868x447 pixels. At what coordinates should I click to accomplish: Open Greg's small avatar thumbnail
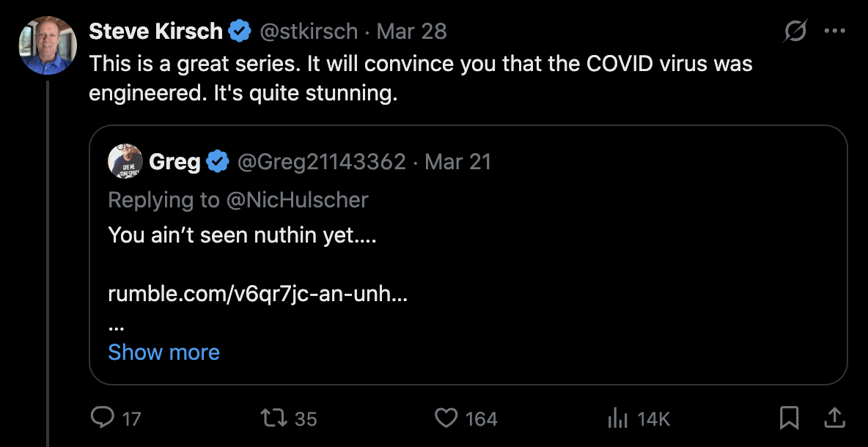tap(125, 161)
